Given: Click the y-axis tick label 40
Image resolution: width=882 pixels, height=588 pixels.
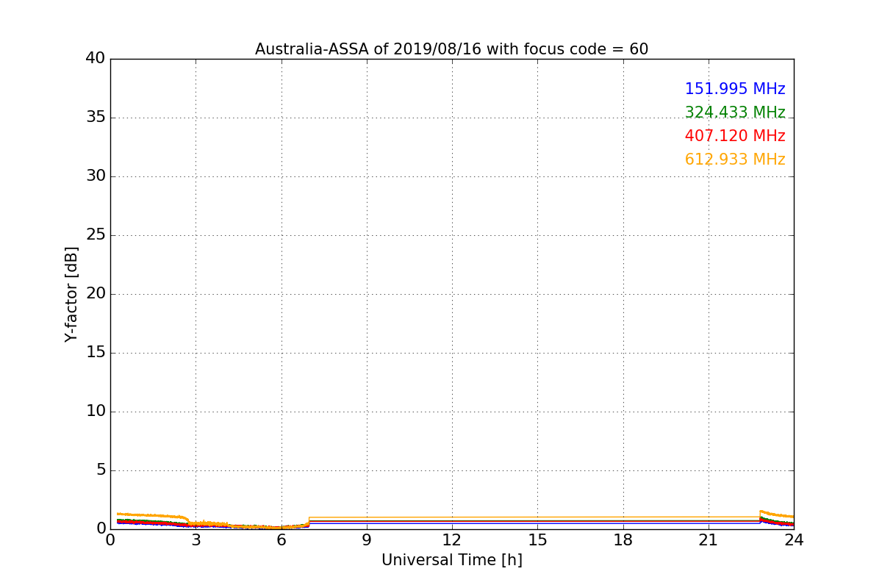Looking at the screenshot, I should (96, 59).
